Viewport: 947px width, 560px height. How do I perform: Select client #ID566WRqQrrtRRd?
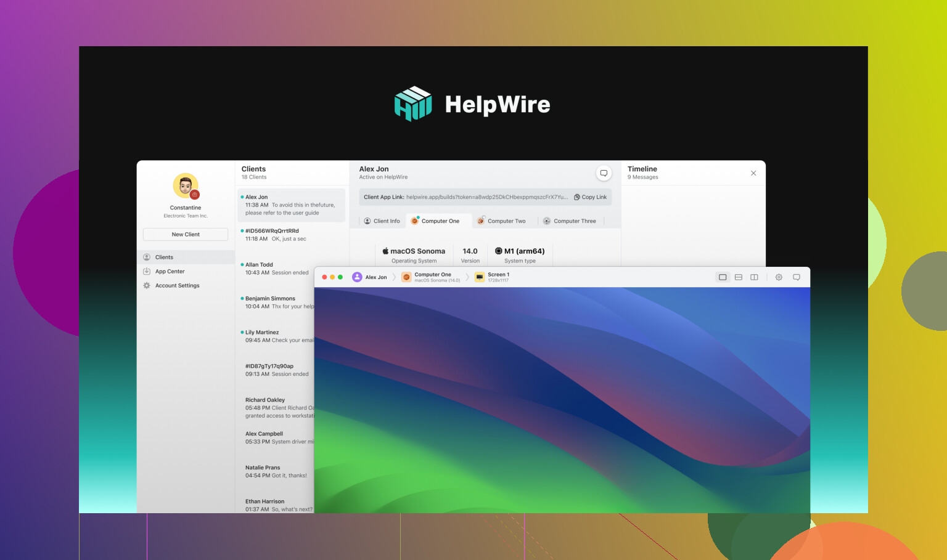click(x=292, y=235)
